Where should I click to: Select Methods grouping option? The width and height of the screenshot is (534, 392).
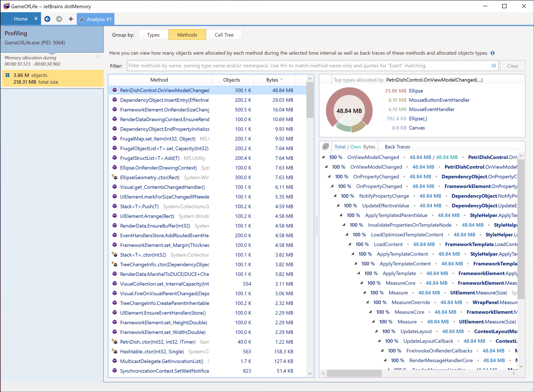tap(187, 35)
